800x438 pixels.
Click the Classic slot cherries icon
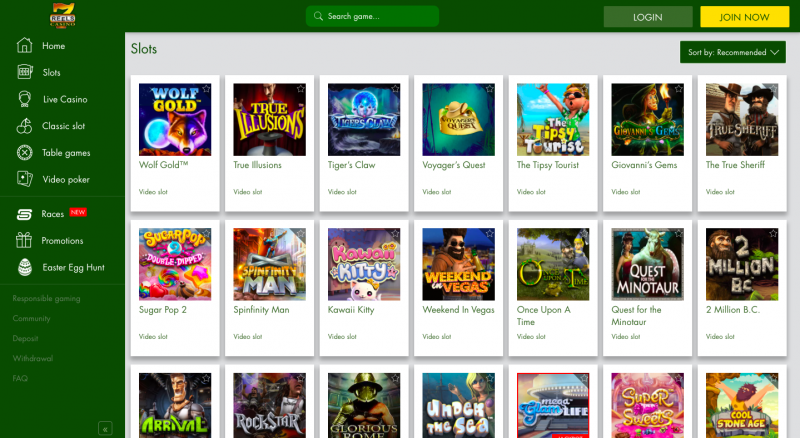pyautogui.click(x=24, y=126)
